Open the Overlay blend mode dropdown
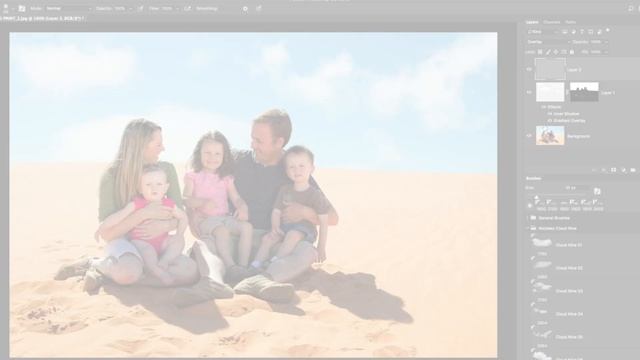The width and height of the screenshot is (640, 360). click(x=548, y=42)
